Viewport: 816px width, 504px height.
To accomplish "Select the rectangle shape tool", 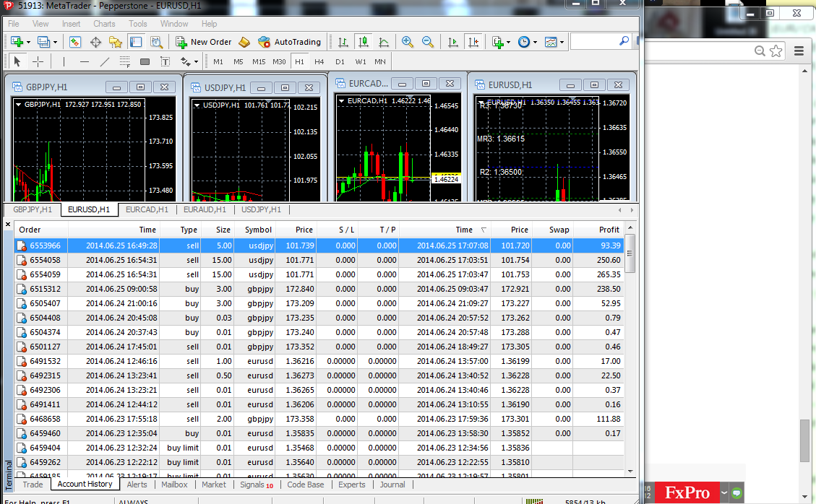I will (x=145, y=62).
